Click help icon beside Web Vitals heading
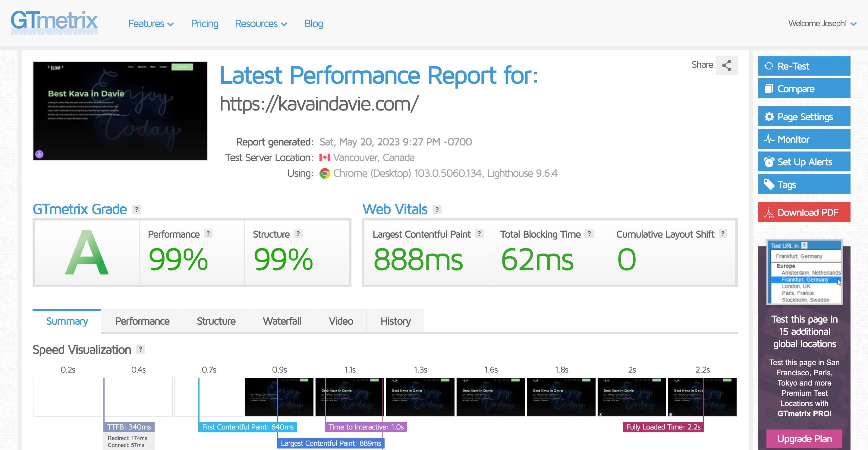This screenshot has width=868, height=450. pyautogui.click(x=437, y=210)
